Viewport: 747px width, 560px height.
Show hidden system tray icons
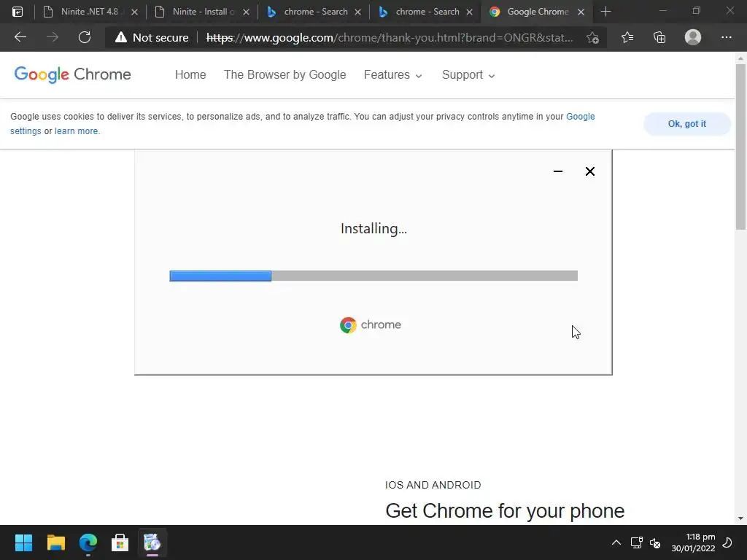coord(616,542)
